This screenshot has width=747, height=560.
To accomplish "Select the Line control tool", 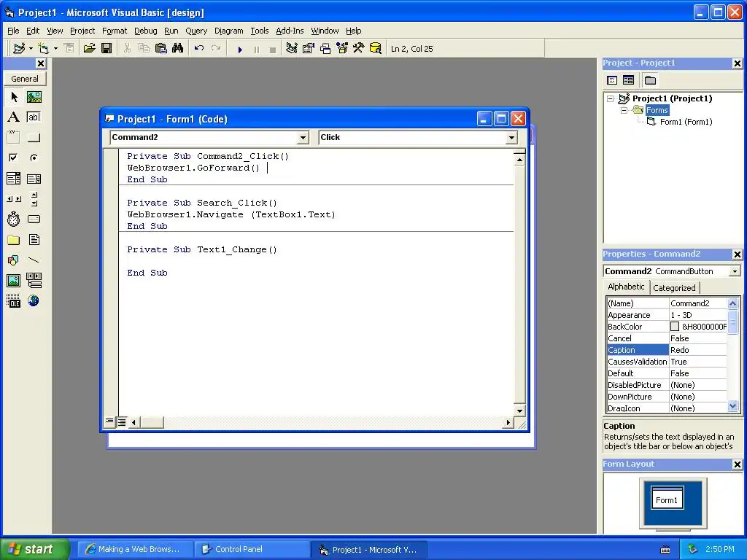I will click(34, 260).
